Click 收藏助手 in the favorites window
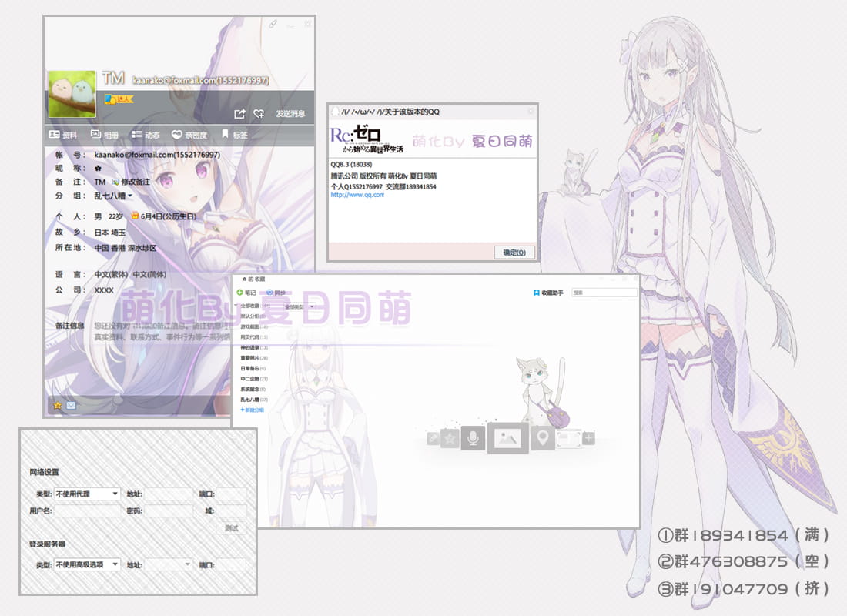The image size is (847, 616). (548, 293)
